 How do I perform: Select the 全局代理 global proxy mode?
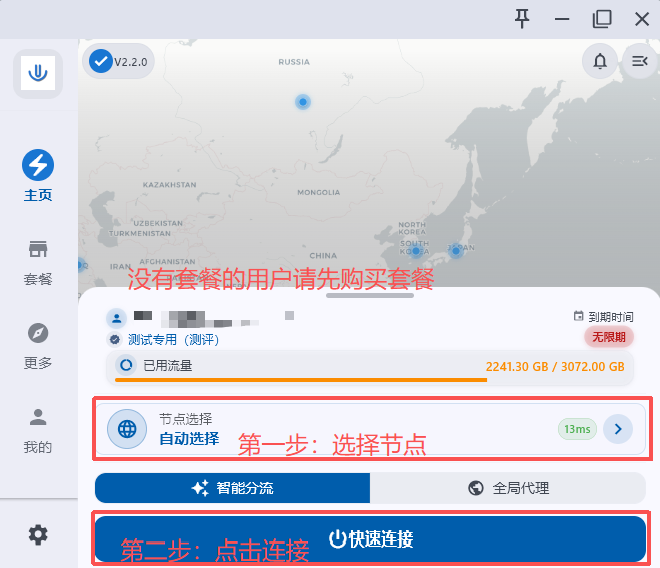click(508, 488)
